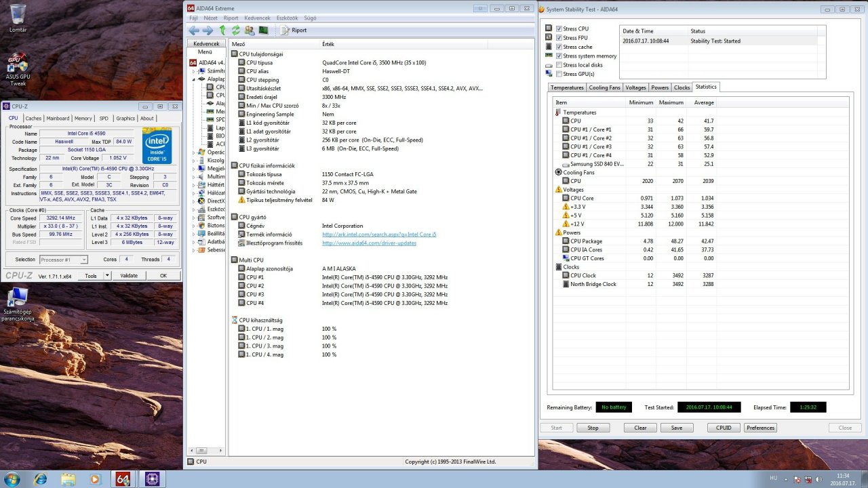Toggle the Stress CPU checkbox

(x=559, y=29)
